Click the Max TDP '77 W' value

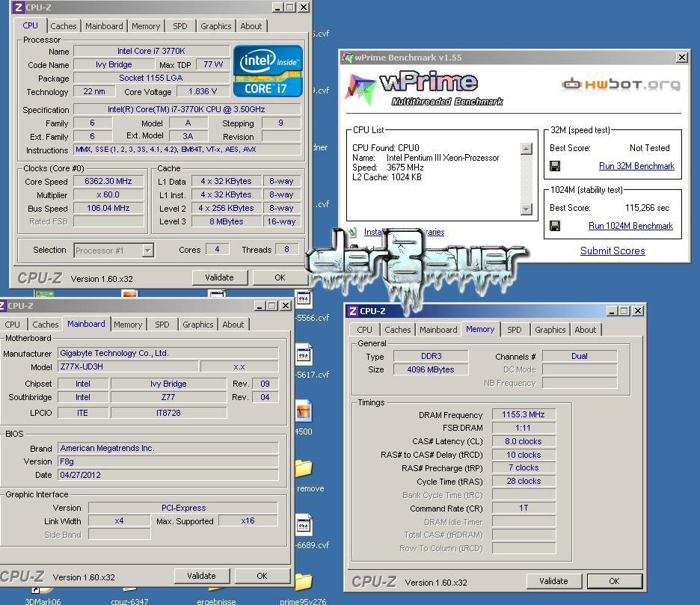pyautogui.click(x=213, y=65)
